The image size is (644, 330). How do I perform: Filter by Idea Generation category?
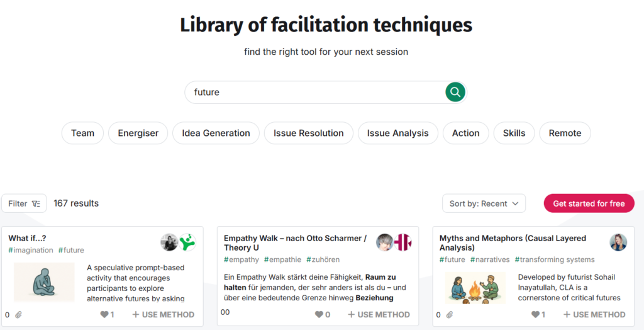216,133
